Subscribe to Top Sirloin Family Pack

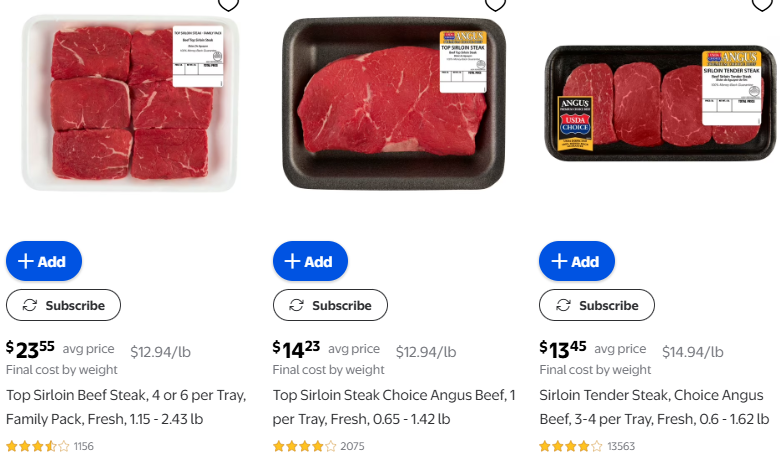pyautogui.click(x=63, y=305)
